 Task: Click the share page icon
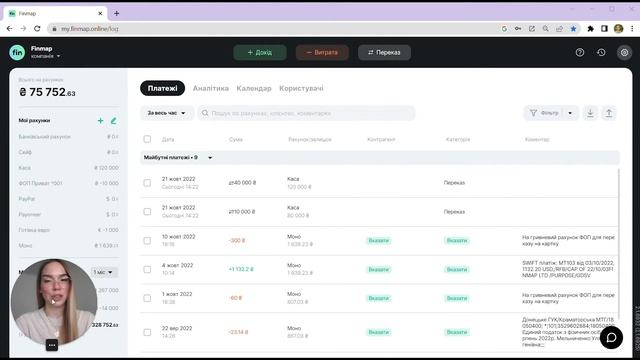560,29
